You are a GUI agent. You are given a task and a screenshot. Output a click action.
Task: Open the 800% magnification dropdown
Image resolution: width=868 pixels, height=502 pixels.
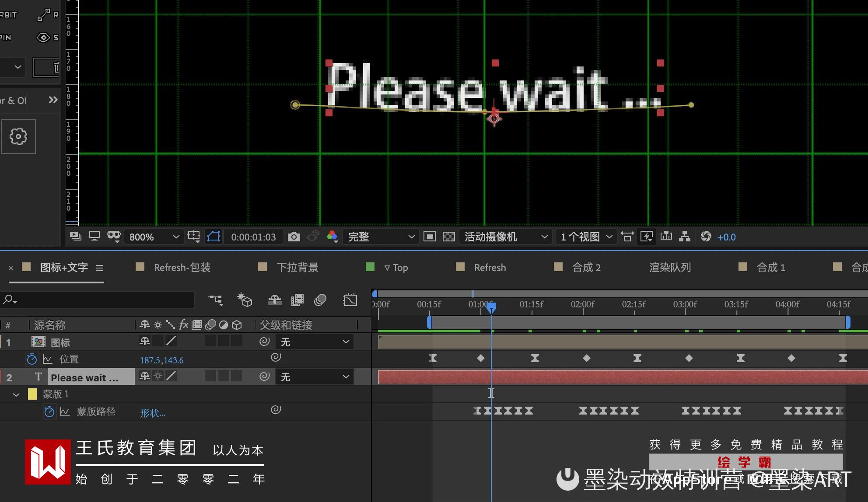click(x=154, y=237)
